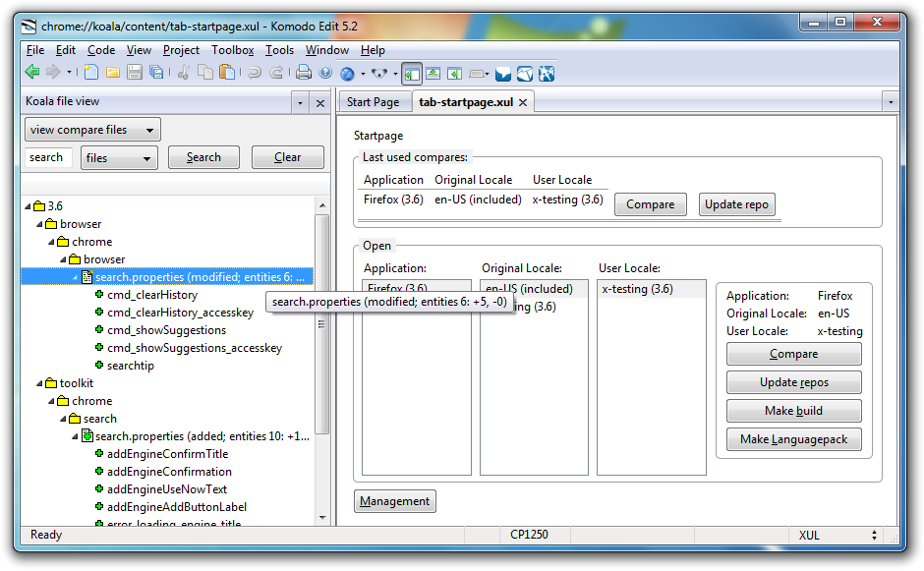Collapse the 'search.properties (added' file node
The width and height of the screenshot is (924, 571).
coord(75,436)
